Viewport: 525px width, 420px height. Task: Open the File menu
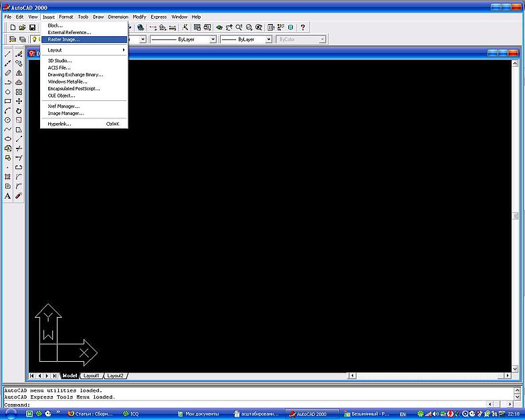point(8,17)
